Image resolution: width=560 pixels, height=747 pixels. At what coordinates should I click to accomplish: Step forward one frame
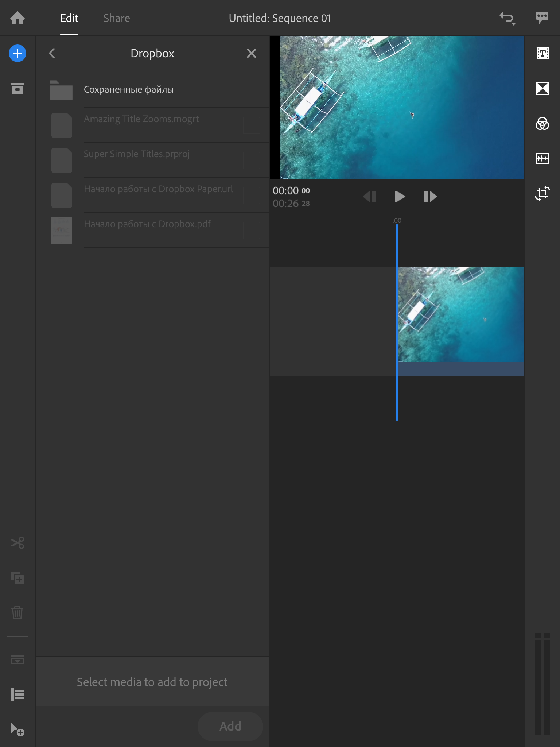coord(430,197)
